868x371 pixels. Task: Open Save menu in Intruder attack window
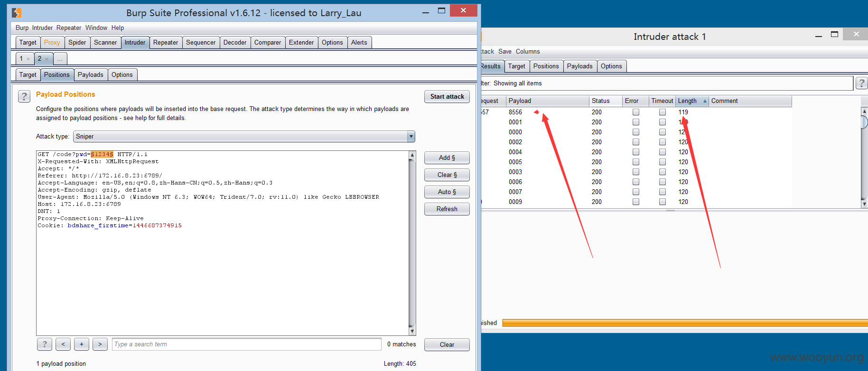[x=505, y=52]
